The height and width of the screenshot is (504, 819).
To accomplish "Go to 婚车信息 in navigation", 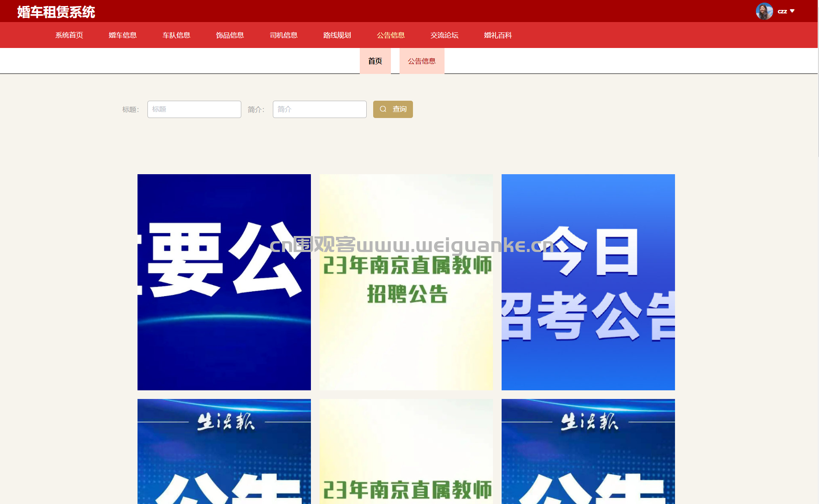I will (123, 35).
